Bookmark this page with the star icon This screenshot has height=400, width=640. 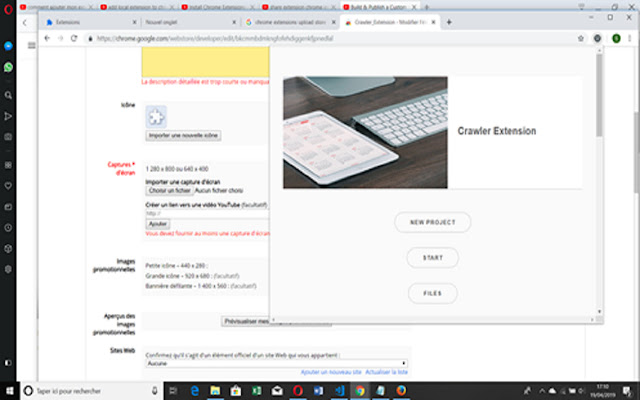pyautogui.click(x=581, y=38)
